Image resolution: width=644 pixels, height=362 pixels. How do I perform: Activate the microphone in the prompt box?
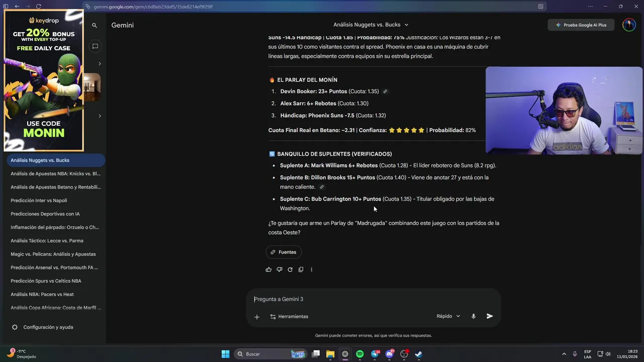[x=473, y=316]
